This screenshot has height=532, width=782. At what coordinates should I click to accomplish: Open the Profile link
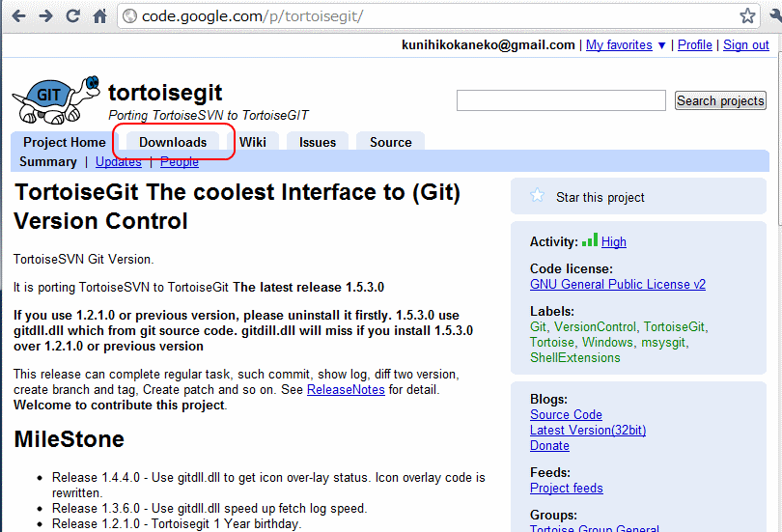coord(695,45)
